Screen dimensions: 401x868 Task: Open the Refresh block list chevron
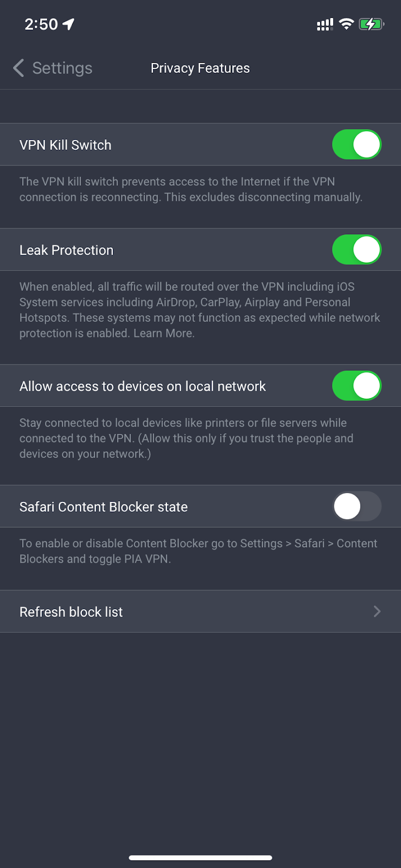point(377,612)
